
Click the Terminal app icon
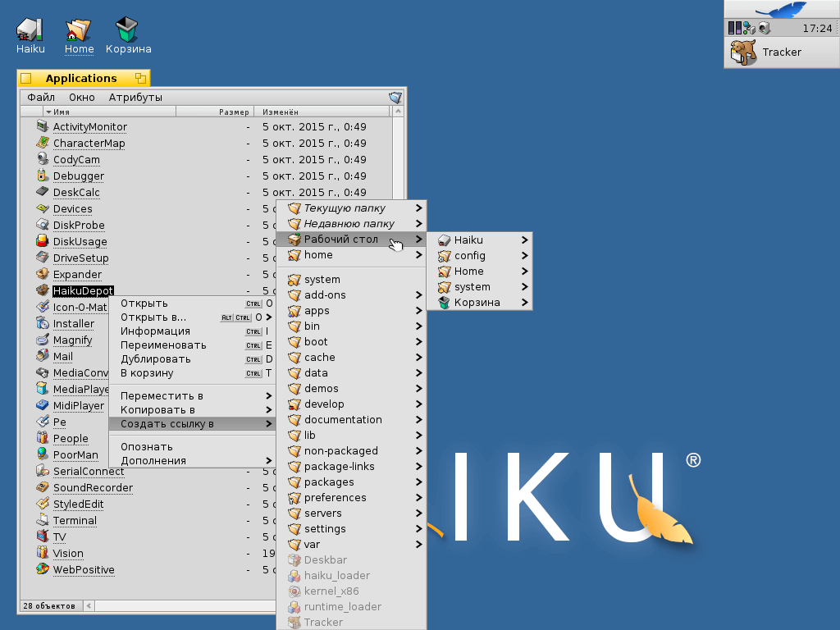[x=43, y=520]
